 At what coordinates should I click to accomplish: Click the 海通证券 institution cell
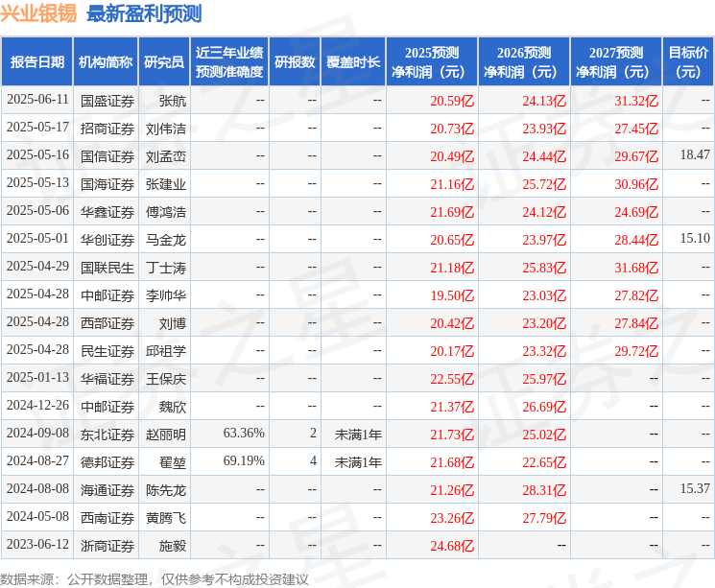[x=107, y=490]
